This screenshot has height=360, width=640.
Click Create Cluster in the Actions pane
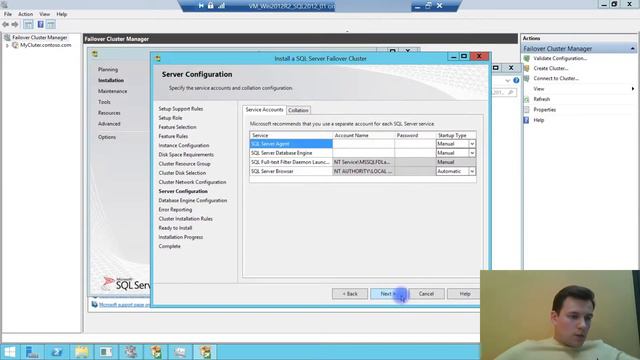point(551,68)
